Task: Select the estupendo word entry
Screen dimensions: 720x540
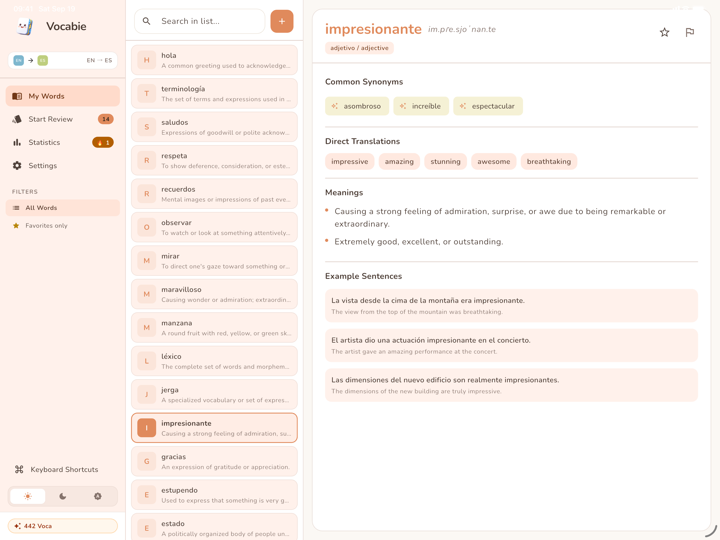Action: point(214,495)
